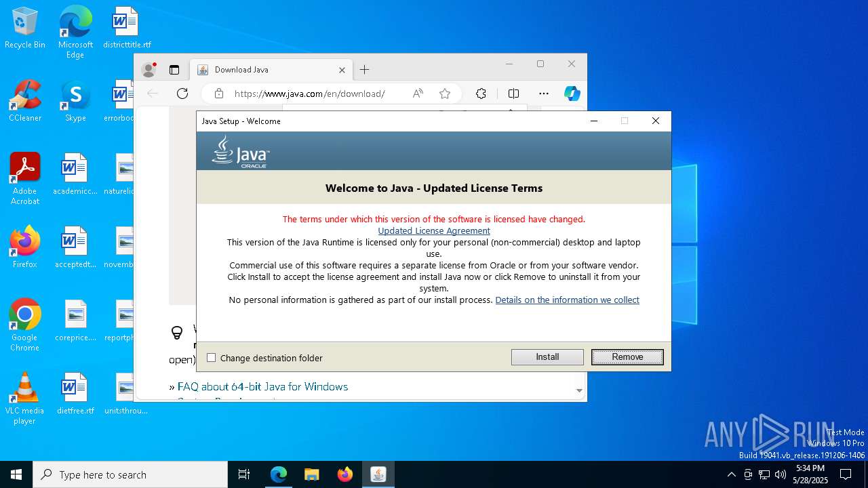868x488 pixels.
Task: Switch to Edge from the taskbar
Action: [279, 474]
